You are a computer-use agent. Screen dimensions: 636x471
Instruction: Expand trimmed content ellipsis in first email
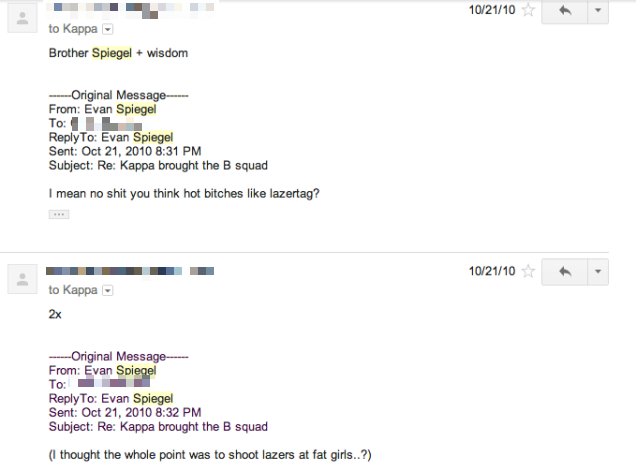pos(59,214)
